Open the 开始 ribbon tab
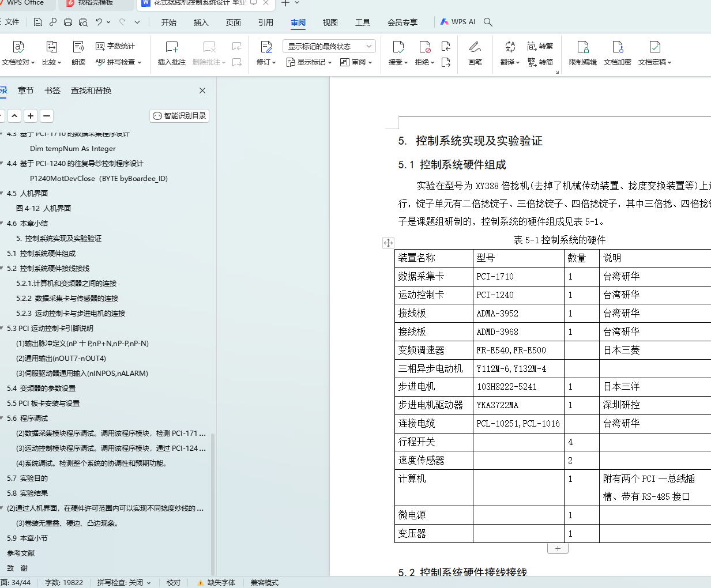Viewport: 711px width, 588px height. click(169, 22)
